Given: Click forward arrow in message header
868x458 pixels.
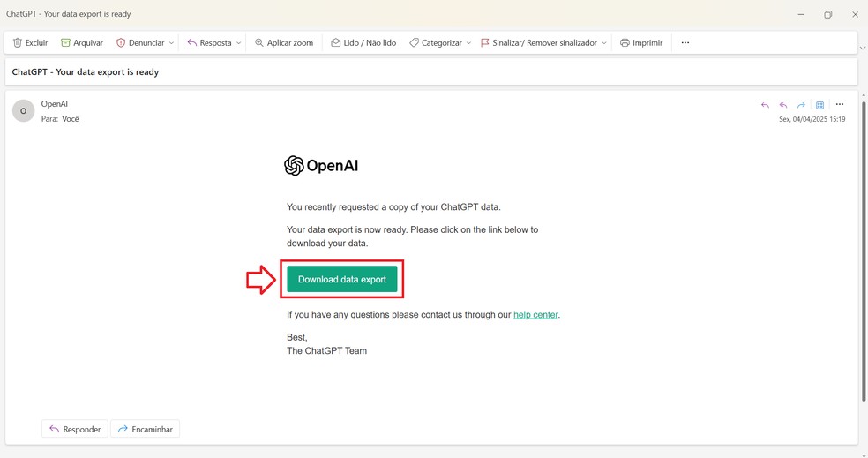Looking at the screenshot, I should [802, 105].
